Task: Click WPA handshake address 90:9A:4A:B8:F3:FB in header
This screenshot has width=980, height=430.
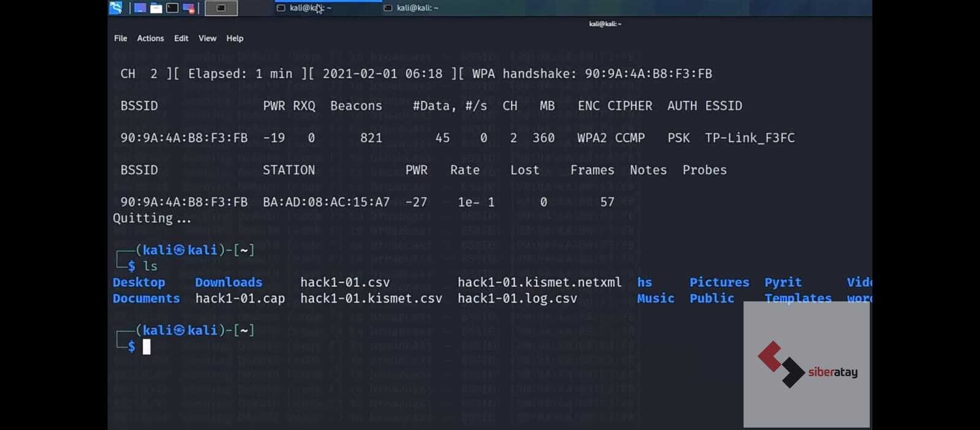Action: 648,74
